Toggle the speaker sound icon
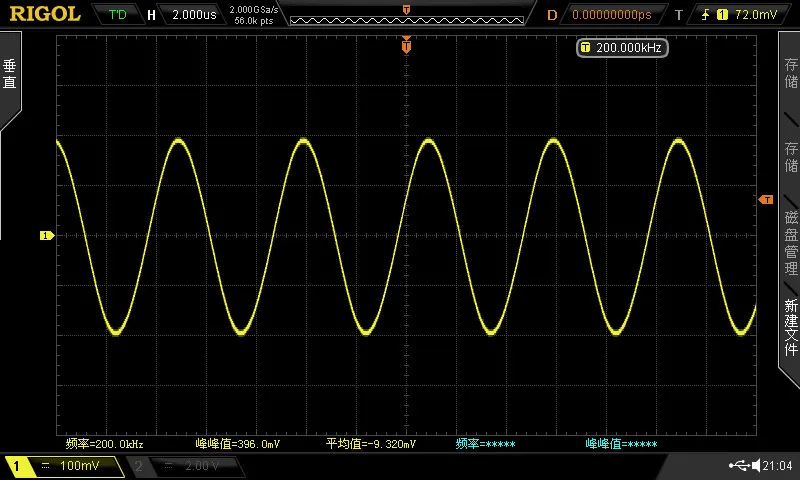Screen dimensions: 800x480 pos(756,465)
